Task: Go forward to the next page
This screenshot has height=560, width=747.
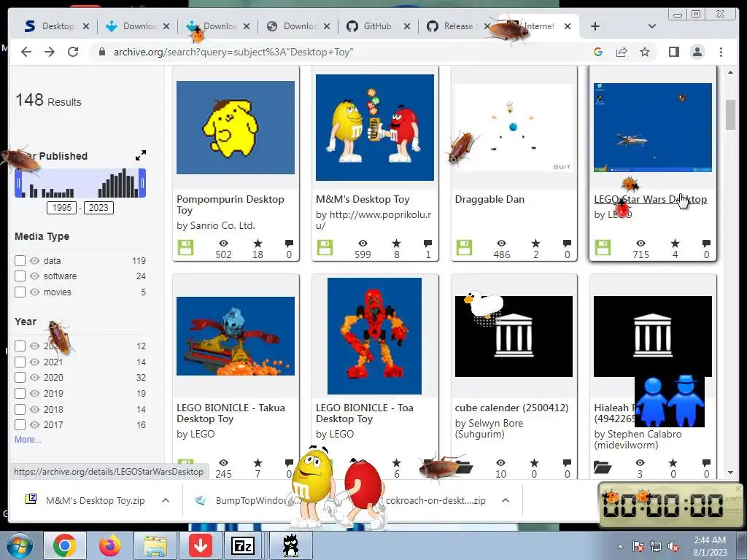Action: coord(50,52)
